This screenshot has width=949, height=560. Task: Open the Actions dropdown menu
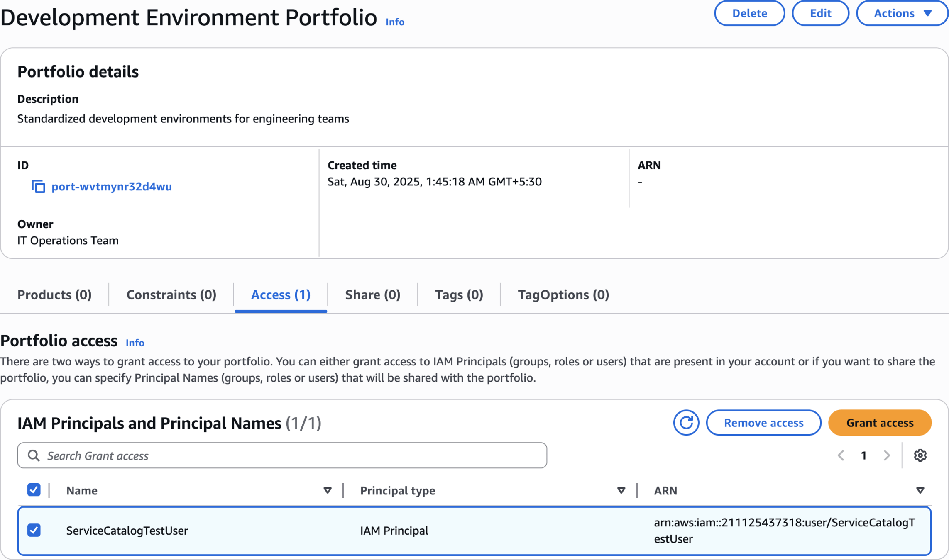coord(902,13)
